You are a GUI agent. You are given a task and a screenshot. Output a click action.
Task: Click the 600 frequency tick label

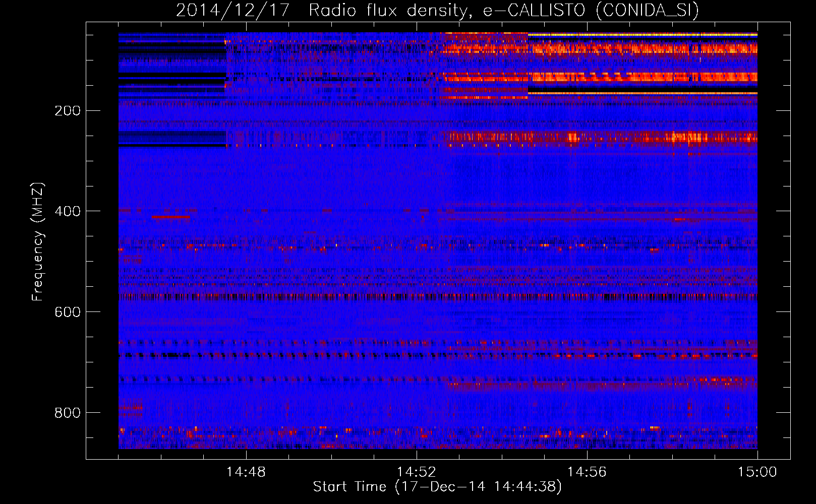click(x=68, y=312)
